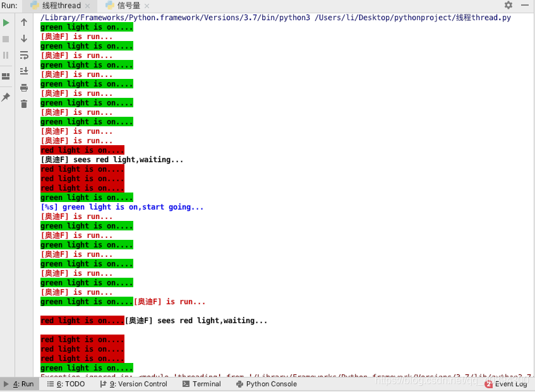Click the last 'green light is on....' output line
Screen dimensions: 535x392
coord(87,368)
